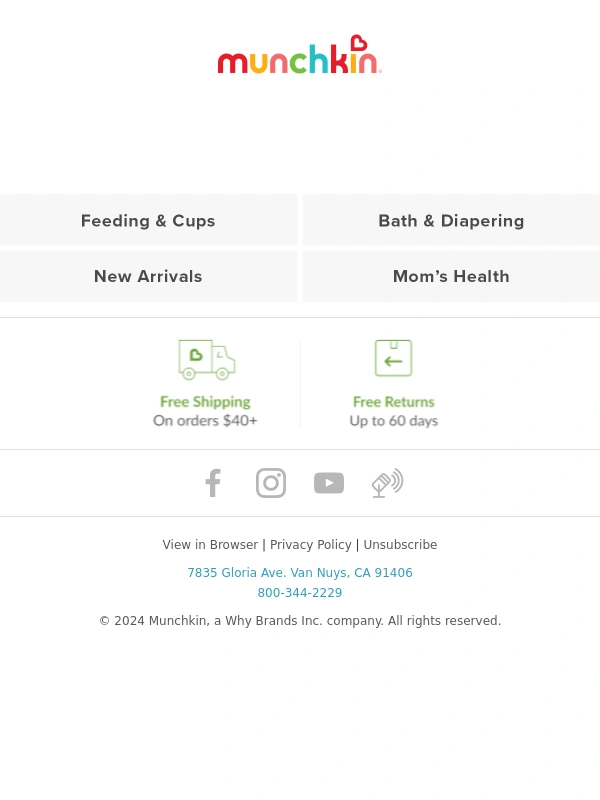The height and width of the screenshot is (800, 600).
Task: Select the Mom's Health category
Action: click(452, 276)
